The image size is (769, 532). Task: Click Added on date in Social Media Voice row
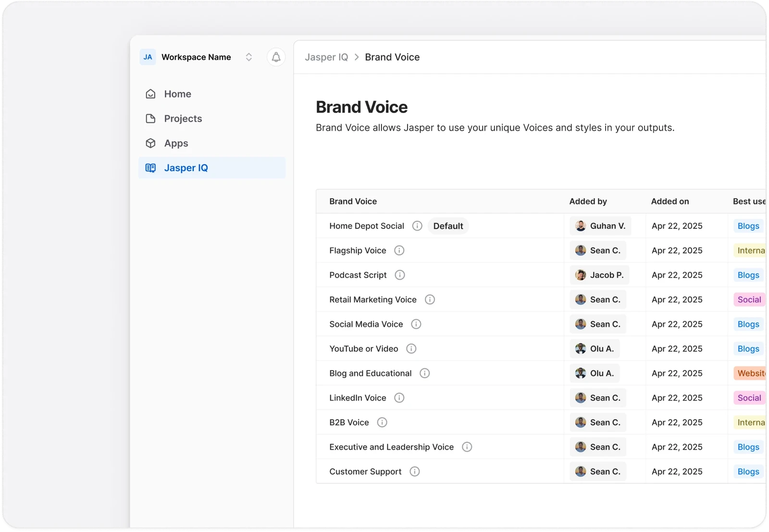(677, 324)
